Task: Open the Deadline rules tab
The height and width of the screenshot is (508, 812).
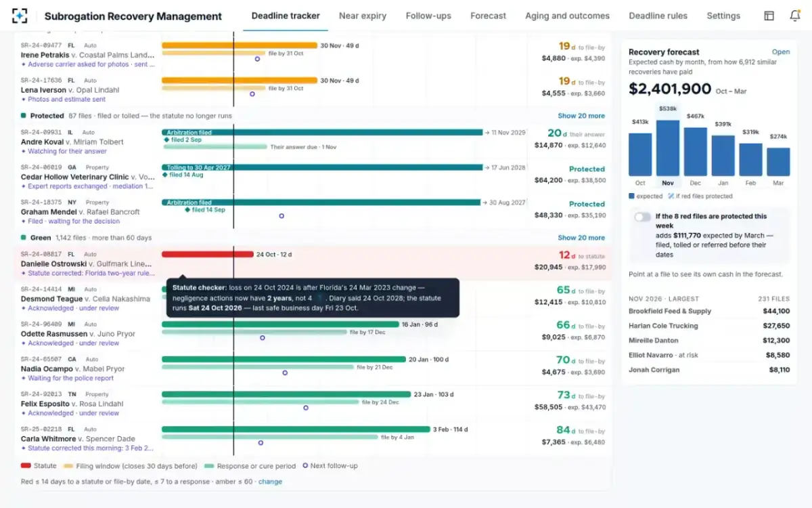Action: (x=658, y=16)
